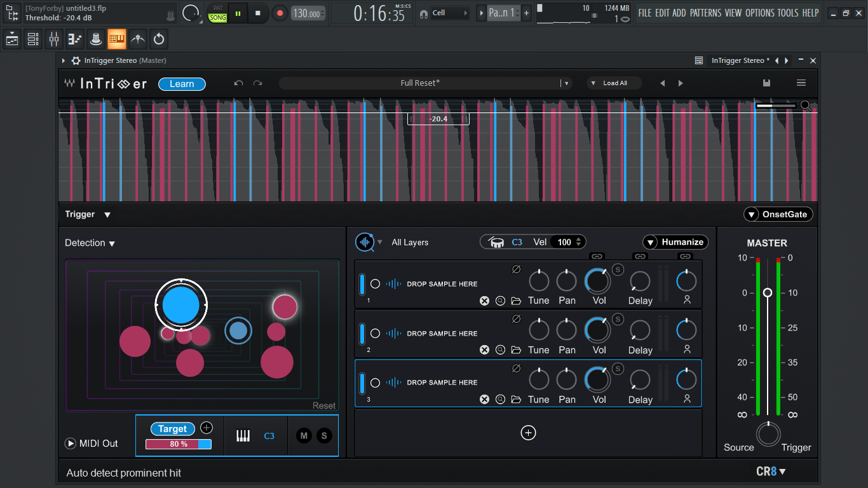
Task: Add a new detection target
Action: 206,428
